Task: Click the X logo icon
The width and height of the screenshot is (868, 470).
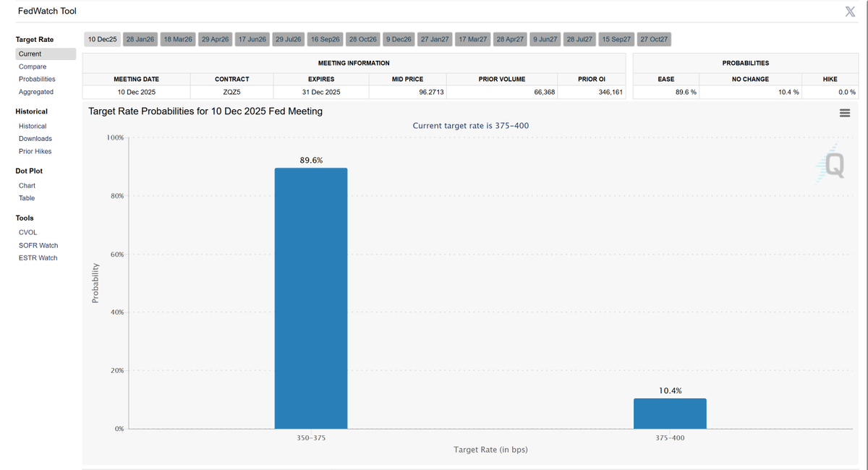Action: point(851,11)
